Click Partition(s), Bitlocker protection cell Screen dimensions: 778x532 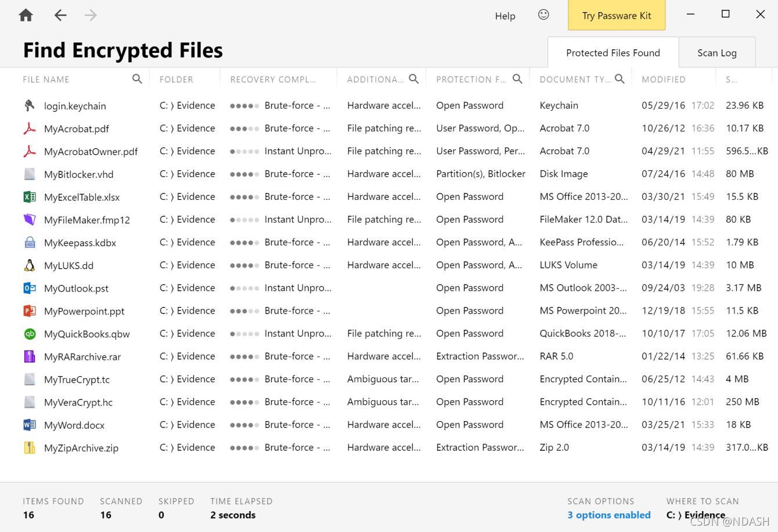coord(481,174)
